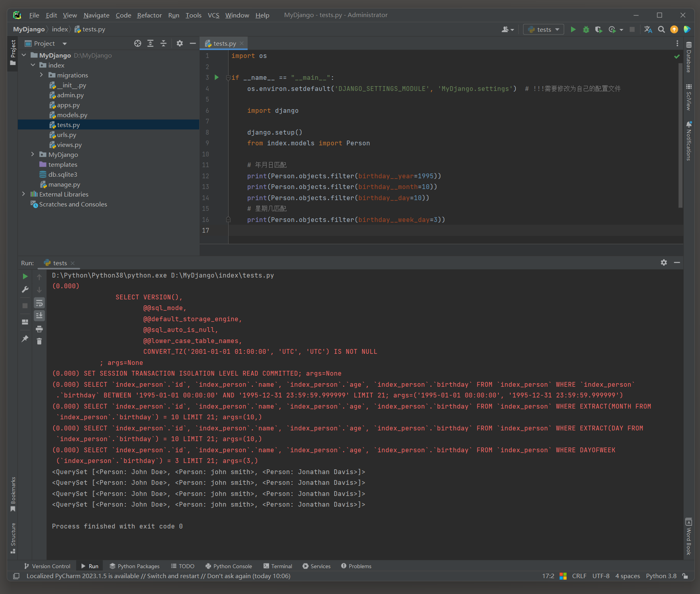Toggle scroll to end of output
The image size is (700, 594).
39,316
